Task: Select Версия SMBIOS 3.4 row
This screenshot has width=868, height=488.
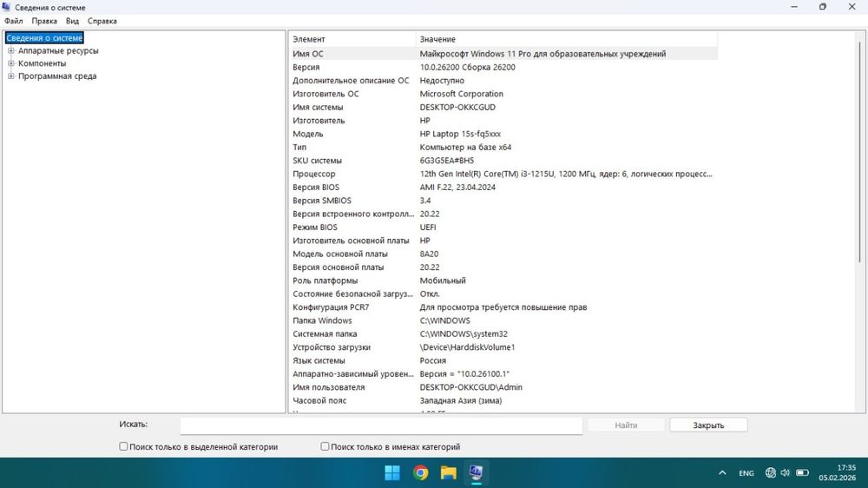Action: 503,201
